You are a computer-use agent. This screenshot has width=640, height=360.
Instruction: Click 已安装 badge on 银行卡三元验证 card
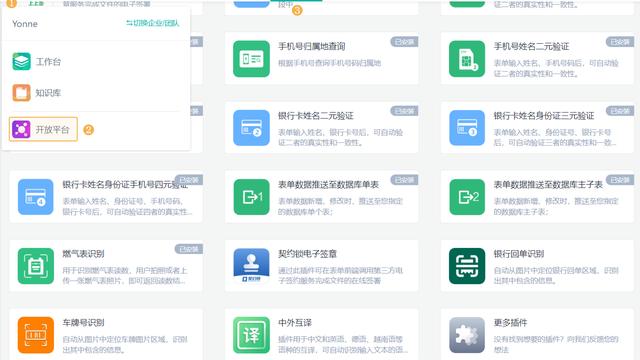click(x=620, y=111)
